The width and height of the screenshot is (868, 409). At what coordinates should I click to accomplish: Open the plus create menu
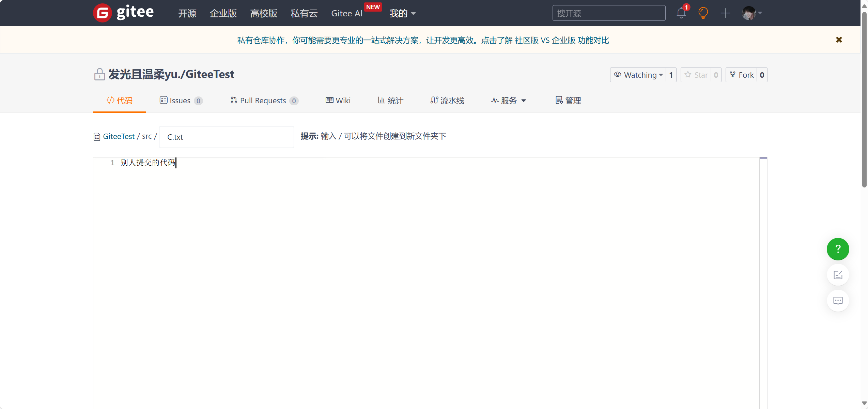click(726, 13)
